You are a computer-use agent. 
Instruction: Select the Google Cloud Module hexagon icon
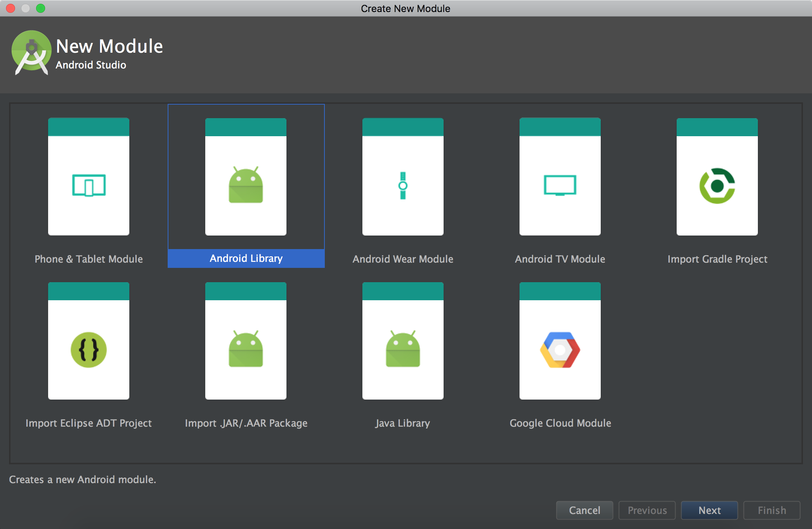tap(560, 350)
